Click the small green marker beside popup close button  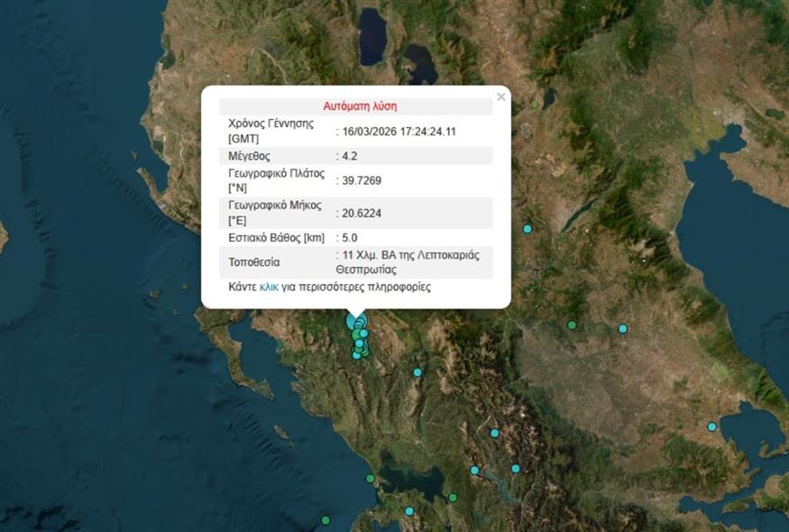pyautogui.click(x=535, y=105)
